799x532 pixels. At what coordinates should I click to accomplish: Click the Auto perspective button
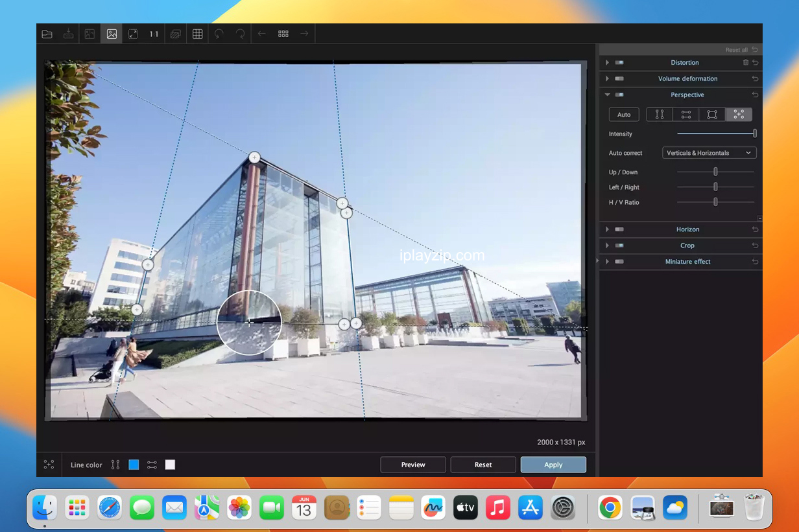pos(624,115)
